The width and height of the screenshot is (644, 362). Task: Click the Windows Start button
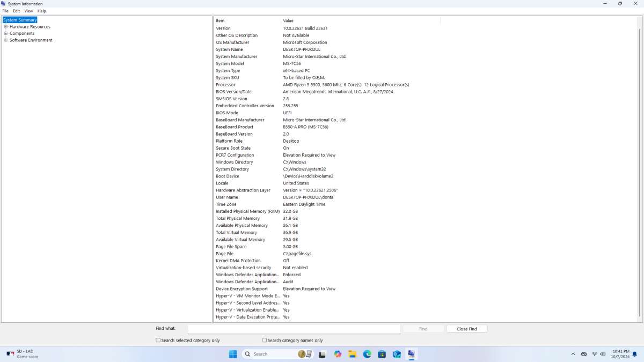tap(233, 354)
